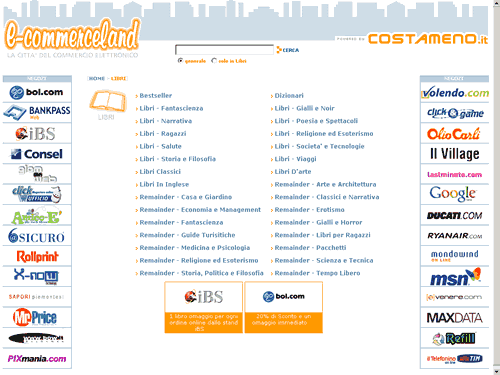The image size is (500, 375).
Task: Go to HOME in the breadcrumb
Action: click(97, 78)
